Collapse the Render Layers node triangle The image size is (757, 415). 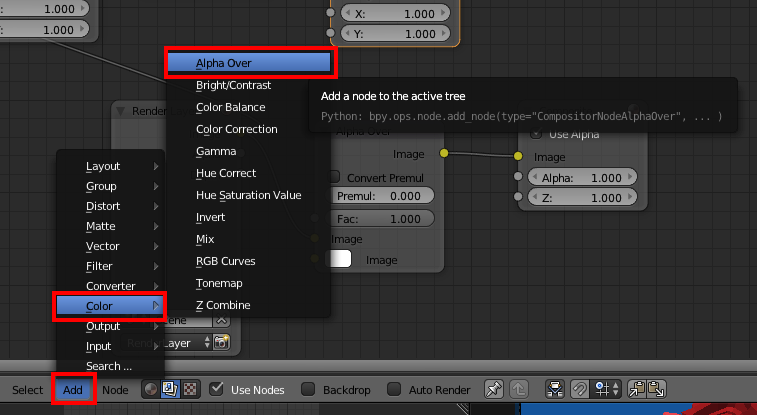[120, 111]
